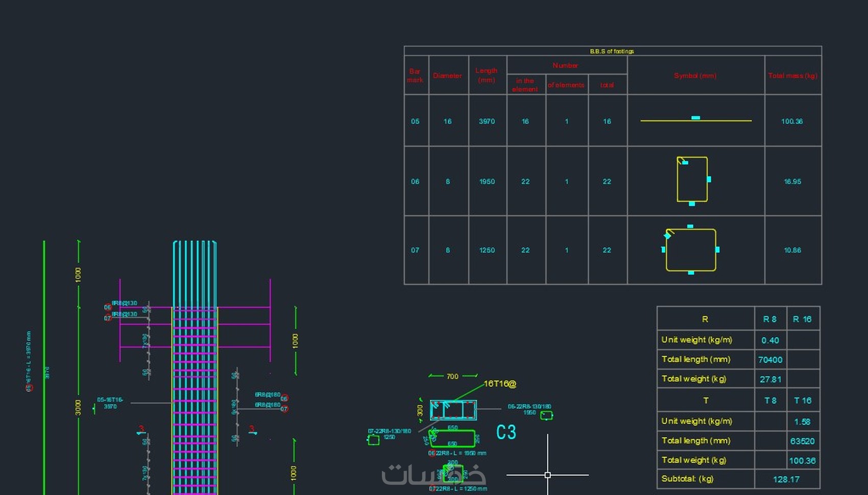Select the "of elements" sub-header
868x495 pixels.
[x=566, y=85]
